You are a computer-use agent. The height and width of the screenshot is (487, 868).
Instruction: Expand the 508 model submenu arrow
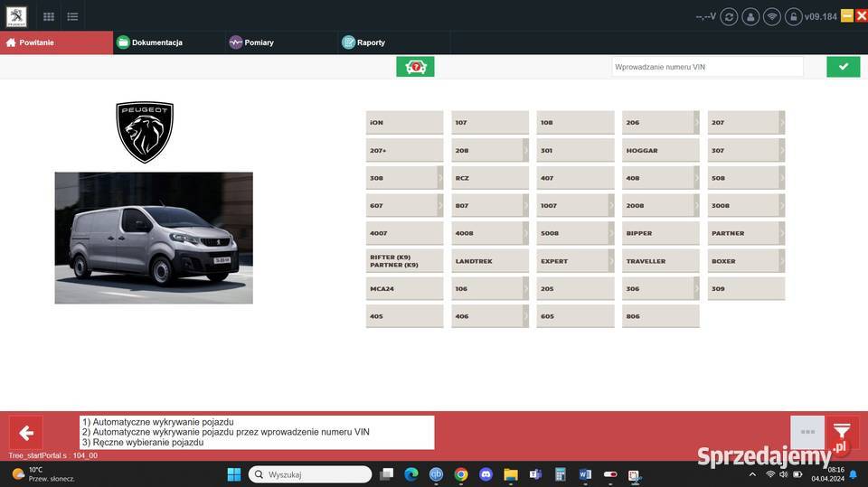click(x=781, y=178)
